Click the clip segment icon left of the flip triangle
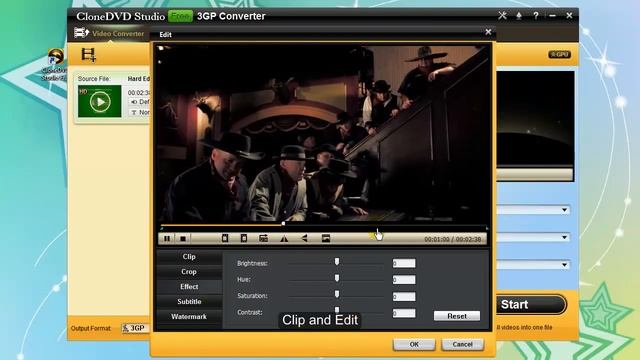The width and height of the screenshot is (640, 360). [263, 238]
